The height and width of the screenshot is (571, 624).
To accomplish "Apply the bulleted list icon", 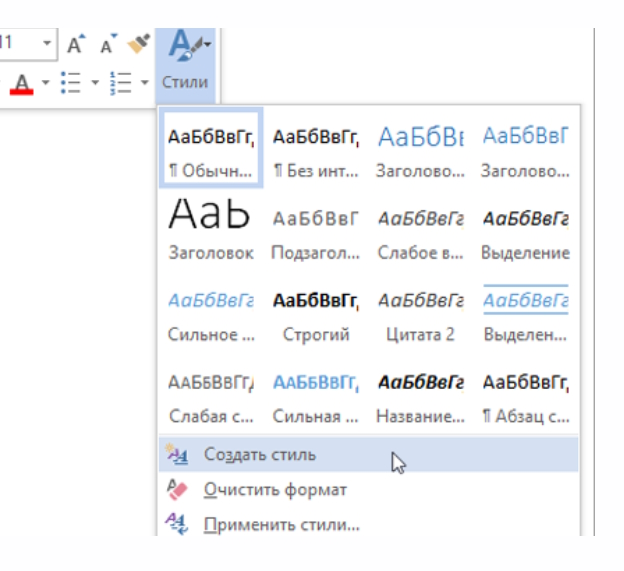I will coord(70,82).
